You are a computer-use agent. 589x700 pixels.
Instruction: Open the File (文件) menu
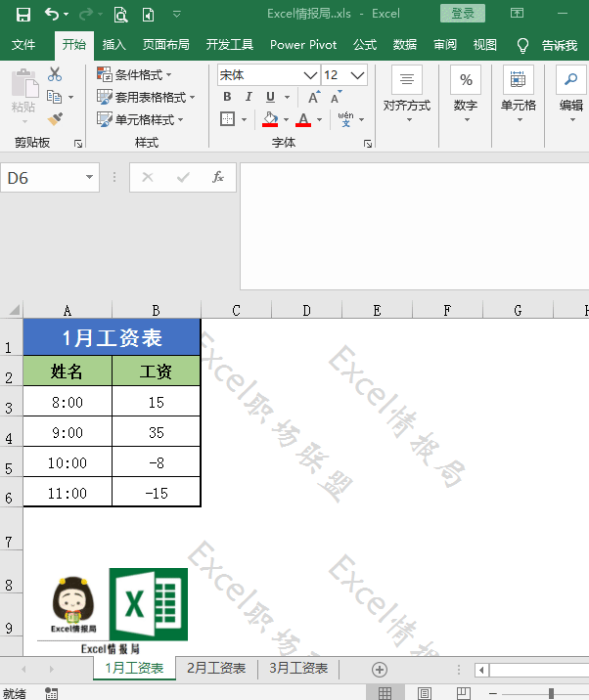(x=23, y=45)
